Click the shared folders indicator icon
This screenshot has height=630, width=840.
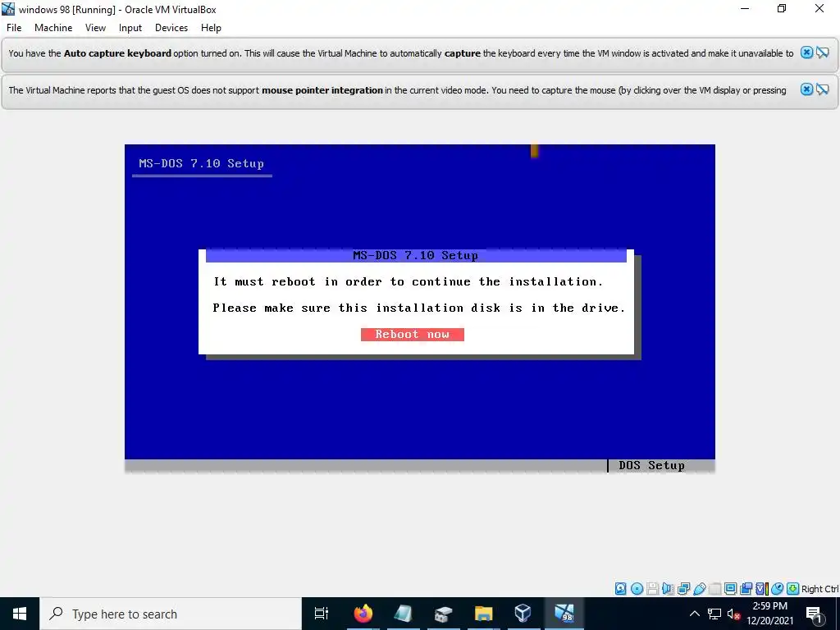pos(714,589)
